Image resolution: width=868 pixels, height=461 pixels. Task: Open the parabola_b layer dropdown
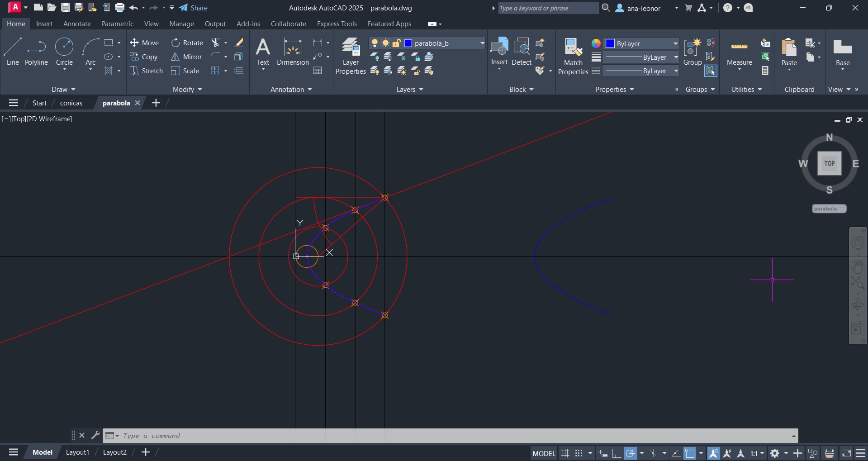tap(482, 43)
